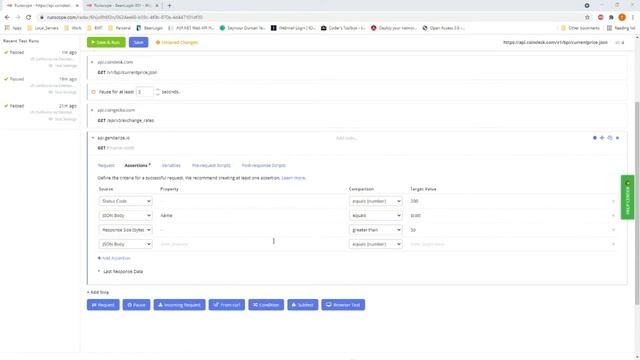Open the 'greater than' comparison dropdown
Screen dimensions: 640x360
376,230
